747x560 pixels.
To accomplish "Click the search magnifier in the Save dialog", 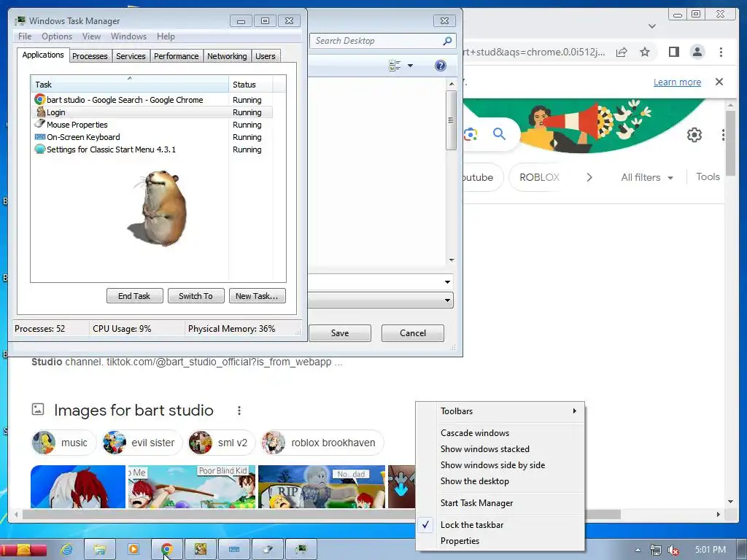I will point(447,41).
